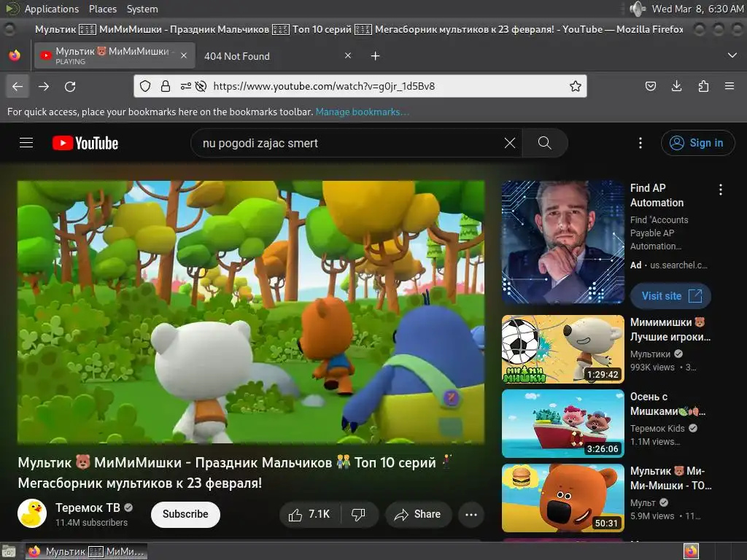Open the permissions icon in address bar
Viewport: 747px width, 560px height.
click(186, 86)
